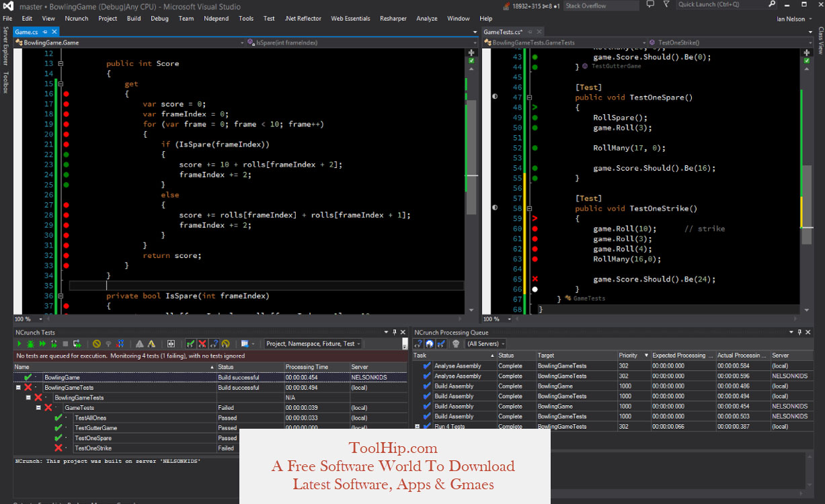Click the notifications filter funnel icon
825x504 pixels.
666,4
